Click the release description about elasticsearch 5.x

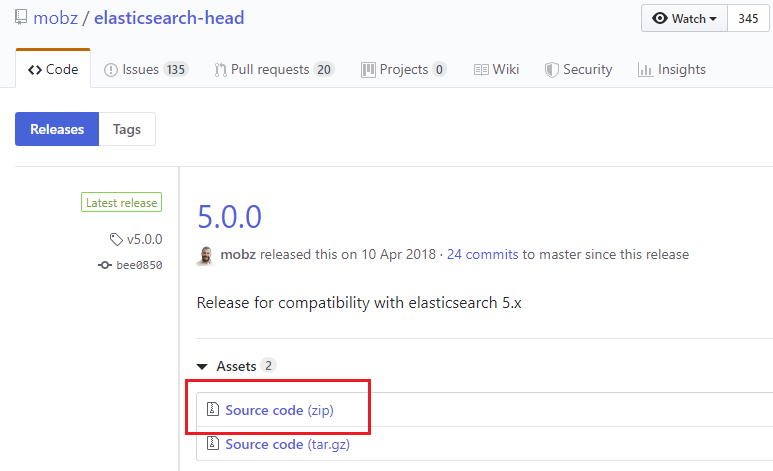(x=359, y=303)
